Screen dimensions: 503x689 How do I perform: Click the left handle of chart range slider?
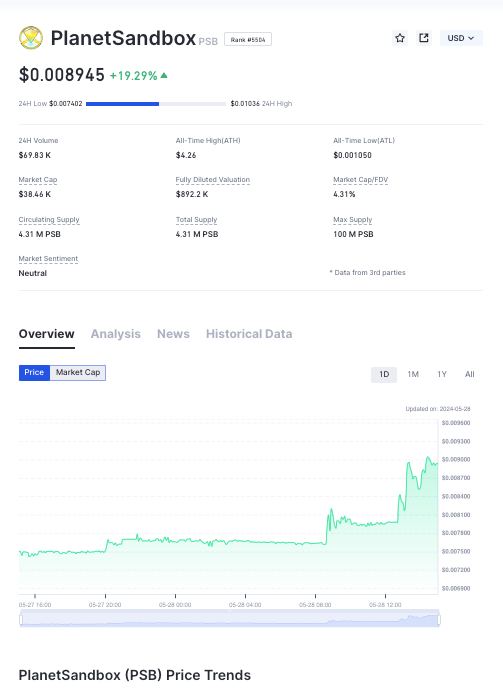coord(21,620)
